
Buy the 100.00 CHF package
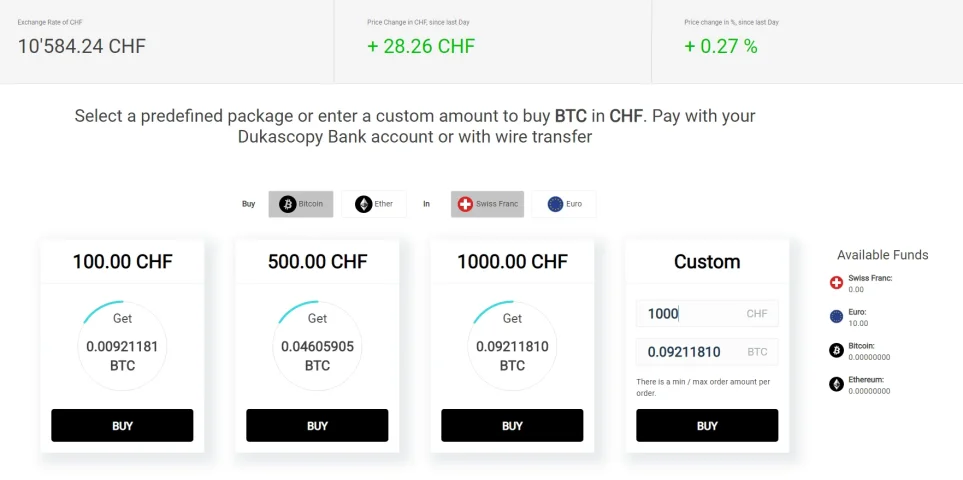pyautogui.click(x=122, y=425)
